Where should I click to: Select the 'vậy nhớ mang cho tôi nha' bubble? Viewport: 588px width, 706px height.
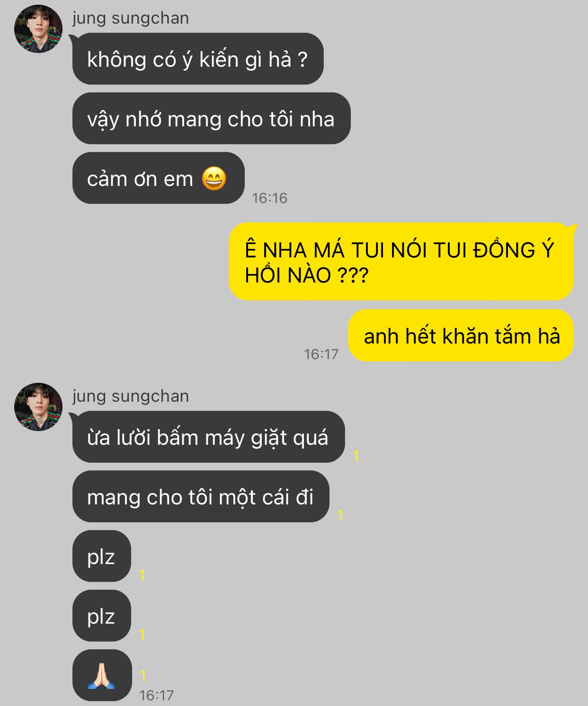[x=211, y=118]
